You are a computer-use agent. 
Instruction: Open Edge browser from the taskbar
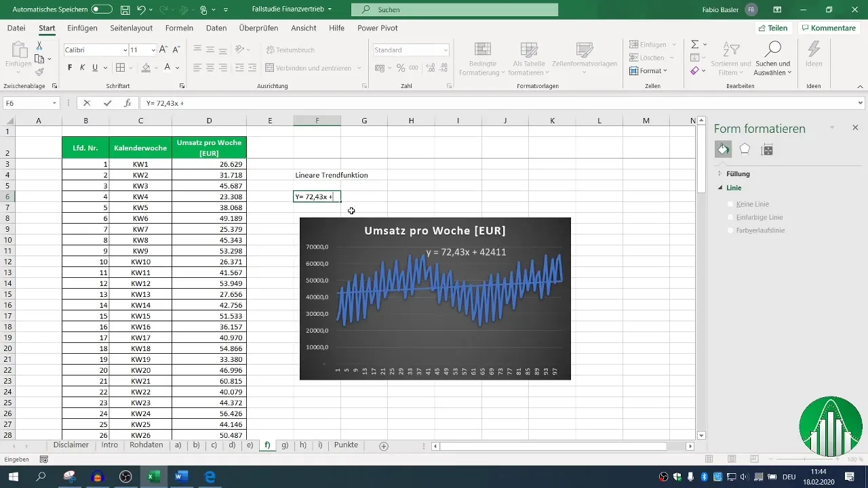210,476
